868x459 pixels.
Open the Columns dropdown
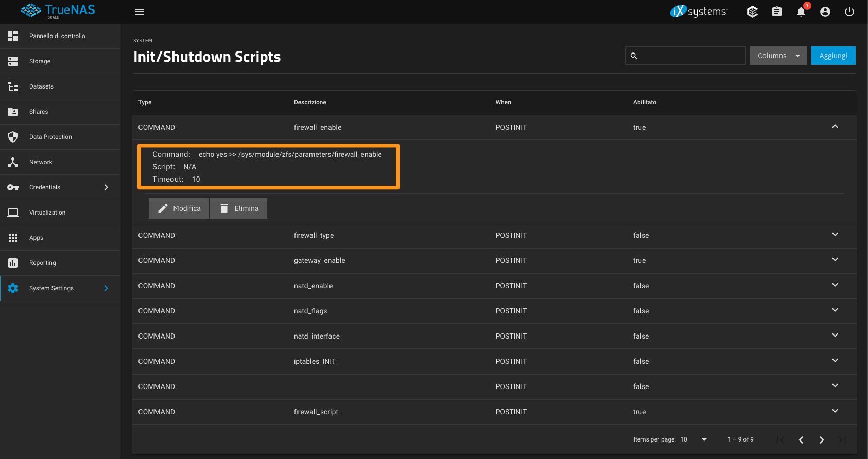pos(778,56)
